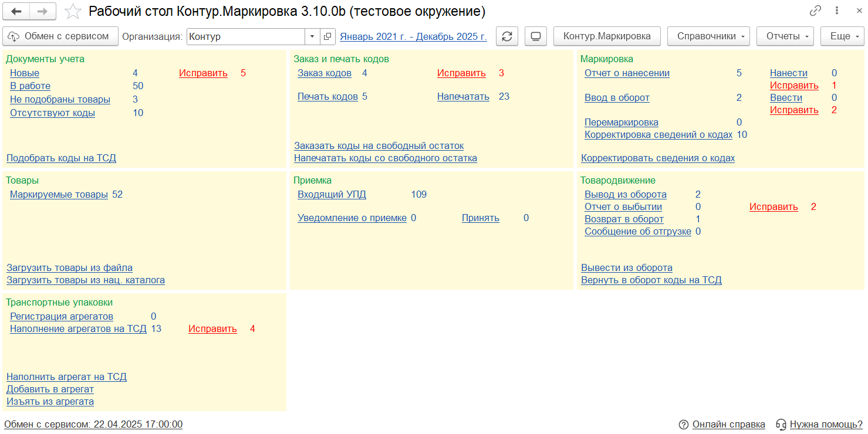Click the Принять link
The width and height of the screenshot is (868, 434).
[x=481, y=218]
